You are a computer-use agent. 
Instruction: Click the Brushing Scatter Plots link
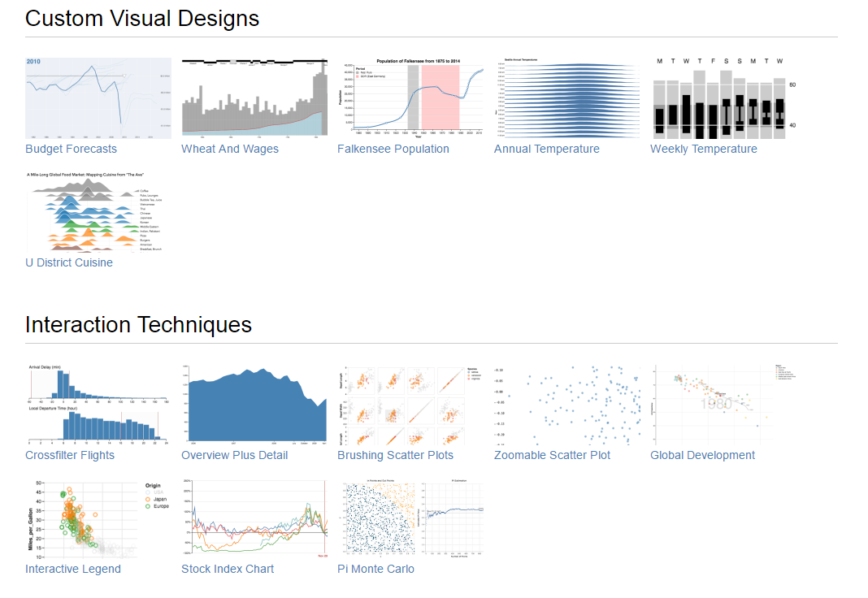pos(395,455)
